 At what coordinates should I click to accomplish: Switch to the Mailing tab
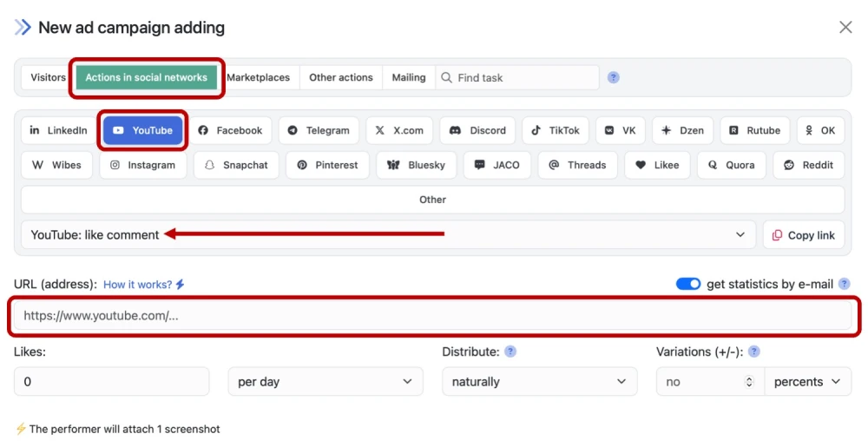pos(409,77)
